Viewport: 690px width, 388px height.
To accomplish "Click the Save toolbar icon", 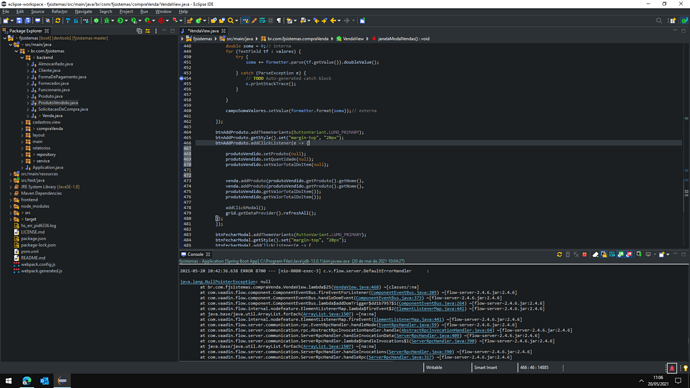I will (x=19, y=21).
